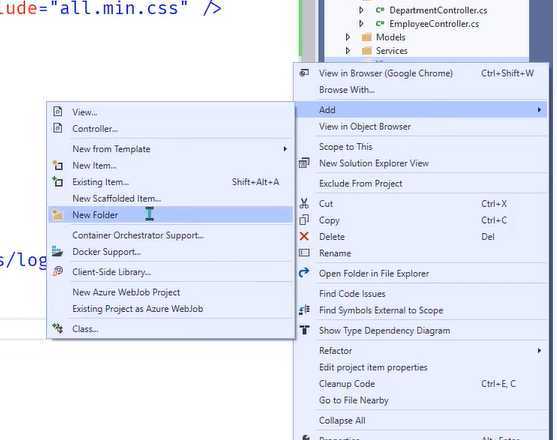Click the Controller page icon in Add submenu
This screenshot has height=440, width=557.
point(58,128)
